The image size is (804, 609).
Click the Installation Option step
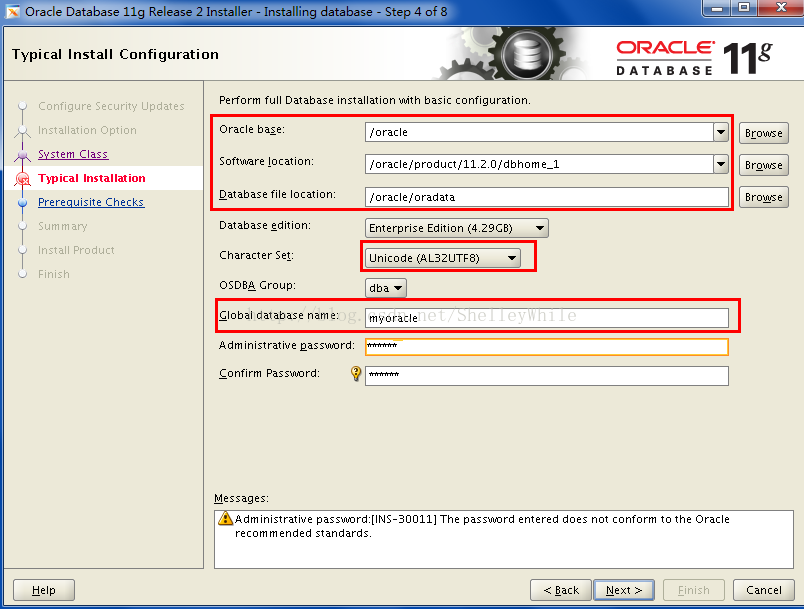pos(87,130)
